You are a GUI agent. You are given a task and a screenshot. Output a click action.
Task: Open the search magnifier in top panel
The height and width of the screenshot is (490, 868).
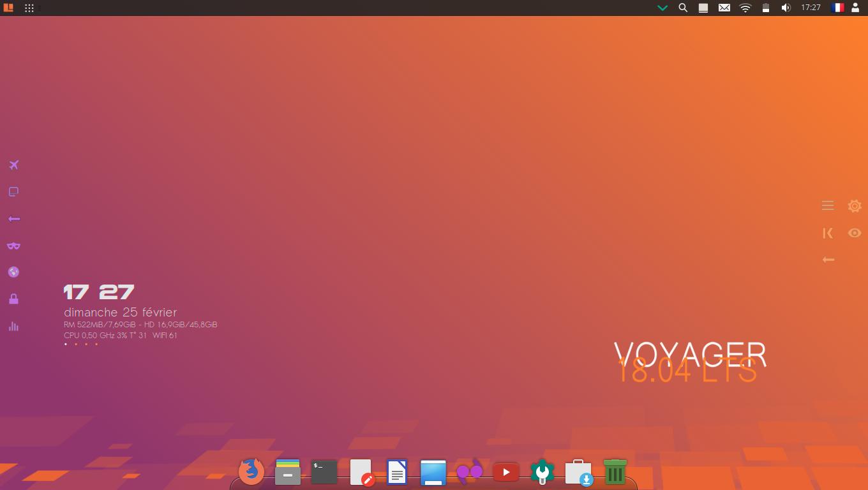pos(683,8)
